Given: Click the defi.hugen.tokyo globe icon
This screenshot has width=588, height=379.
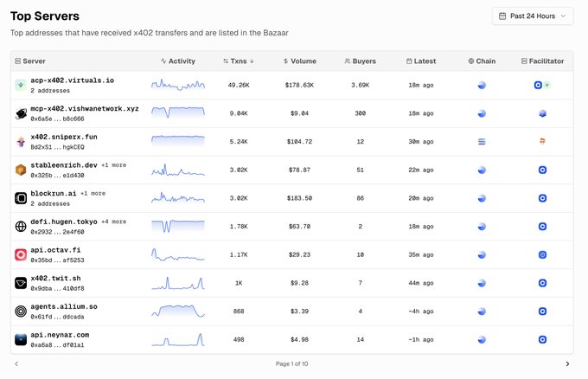Looking at the screenshot, I should (x=21, y=227).
